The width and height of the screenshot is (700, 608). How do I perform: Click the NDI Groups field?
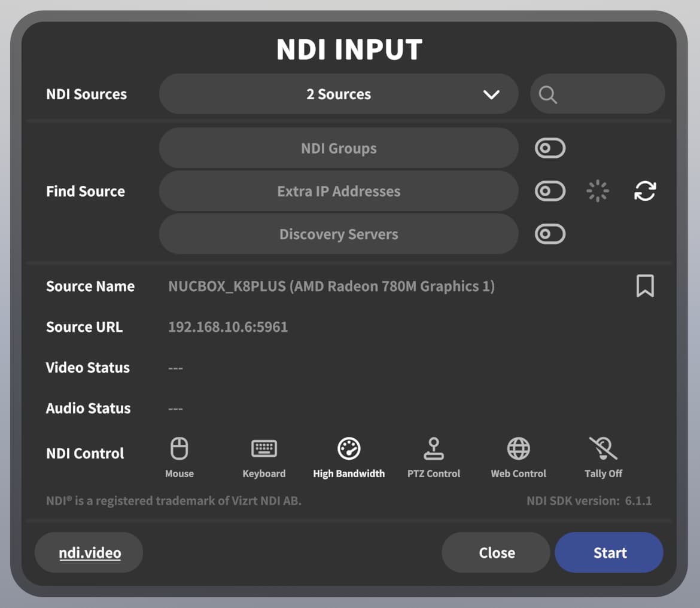pos(338,148)
